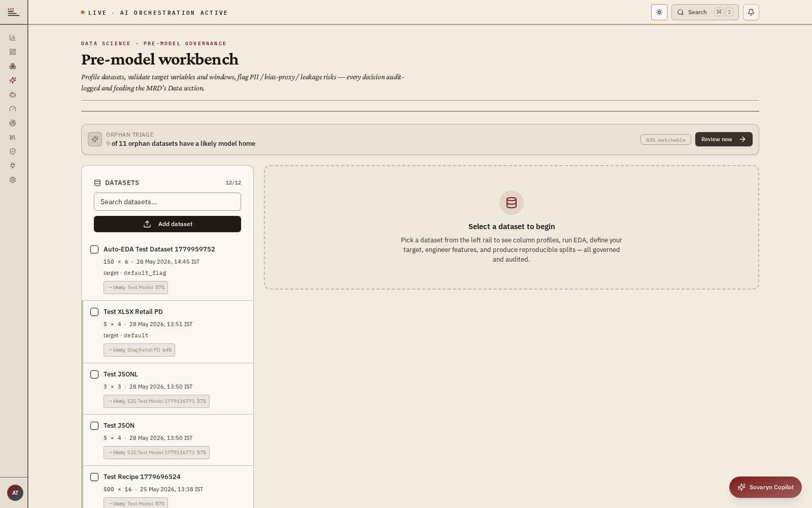Click the Sovaryn Copilot sparkle icon
This screenshot has width=812, height=508.
[x=741, y=487]
